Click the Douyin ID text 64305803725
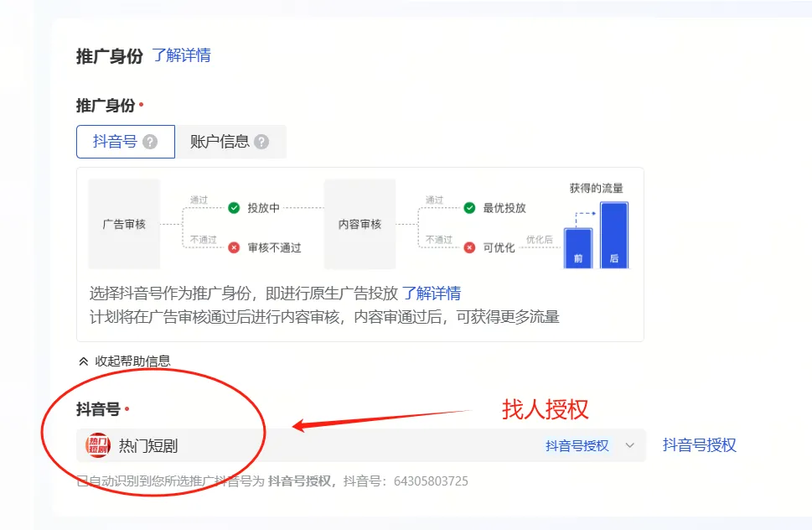The width and height of the screenshot is (812, 530). coord(431,481)
